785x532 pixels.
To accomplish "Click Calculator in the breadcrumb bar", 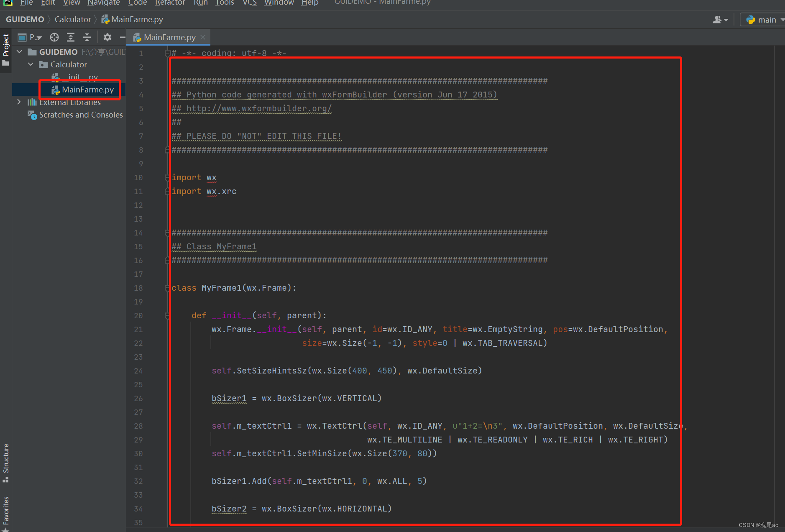I will pyautogui.click(x=73, y=19).
